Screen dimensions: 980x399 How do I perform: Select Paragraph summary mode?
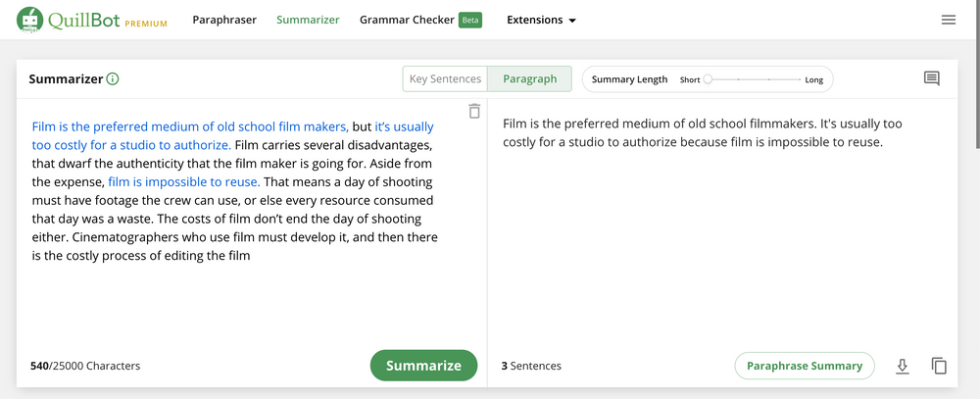pyautogui.click(x=529, y=79)
